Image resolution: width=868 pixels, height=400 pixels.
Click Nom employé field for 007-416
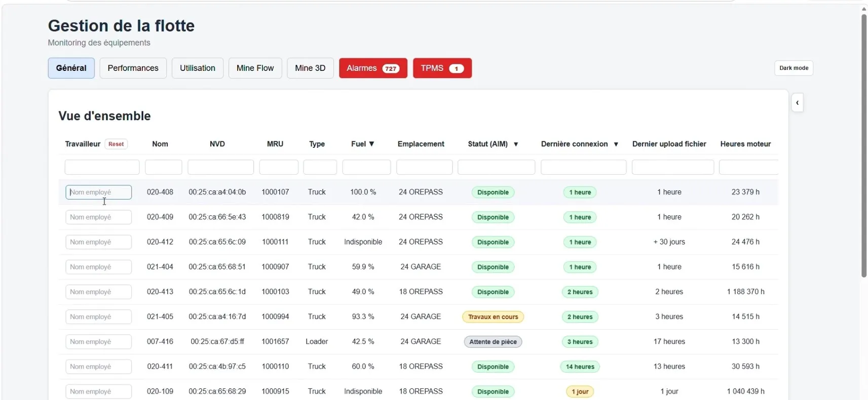98,342
